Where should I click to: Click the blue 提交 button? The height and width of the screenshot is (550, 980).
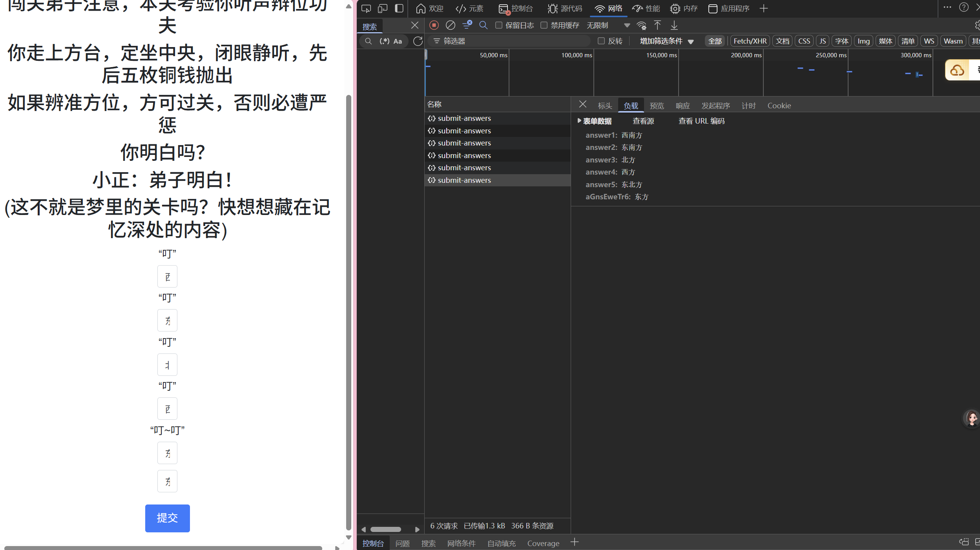pyautogui.click(x=167, y=518)
